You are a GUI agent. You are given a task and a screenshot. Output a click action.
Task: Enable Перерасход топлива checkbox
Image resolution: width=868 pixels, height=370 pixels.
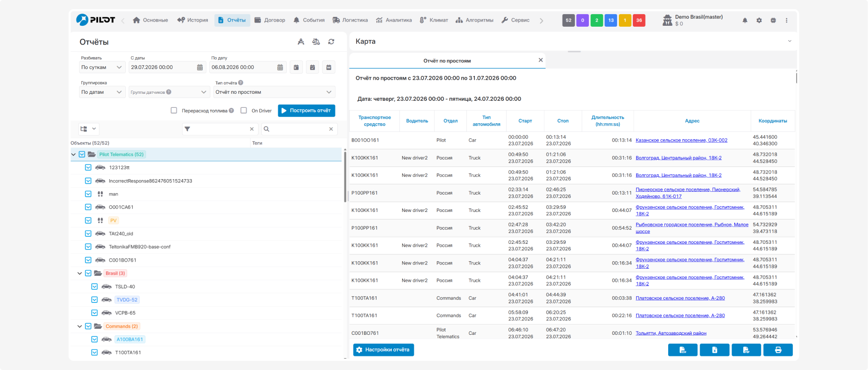(x=174, y=111)
